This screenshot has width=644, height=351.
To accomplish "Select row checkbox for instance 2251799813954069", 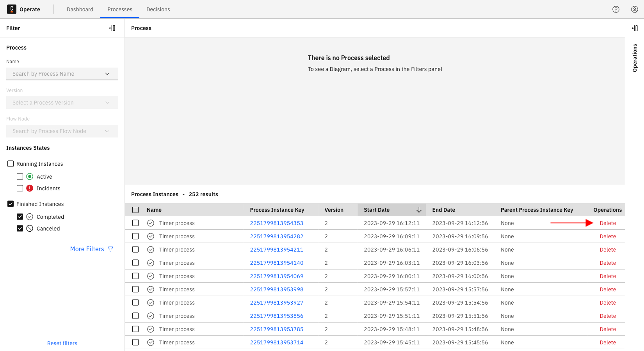I will coord(135,276).
